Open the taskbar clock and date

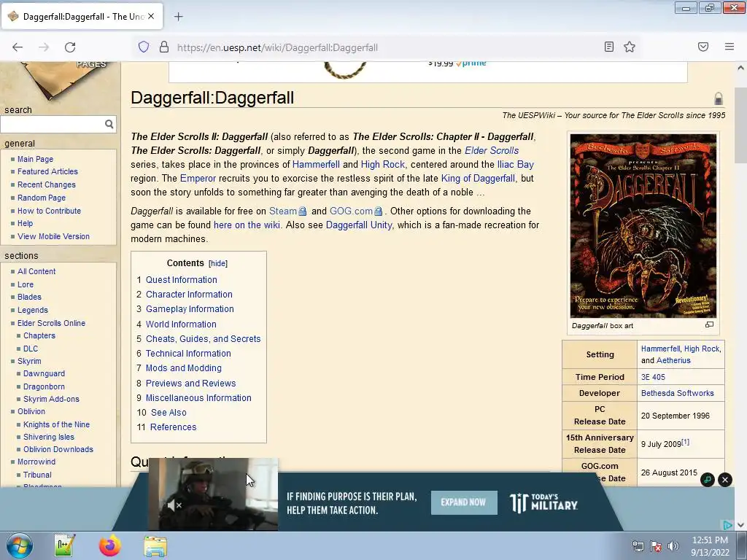pos(710,546)
